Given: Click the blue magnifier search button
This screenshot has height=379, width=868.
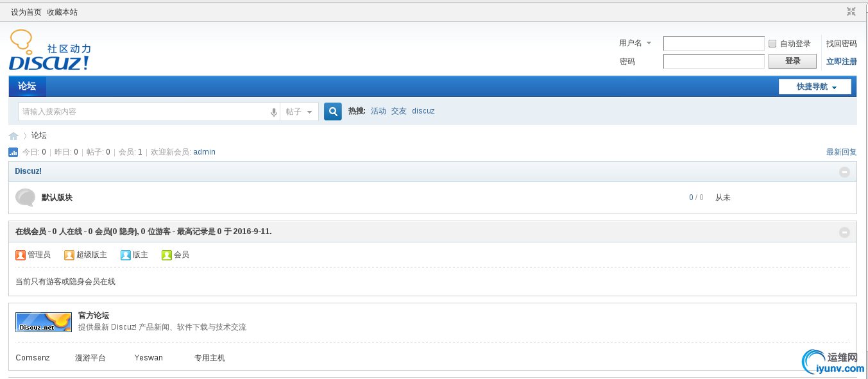Looking at the screenshot, I should [x=333, y=112].
